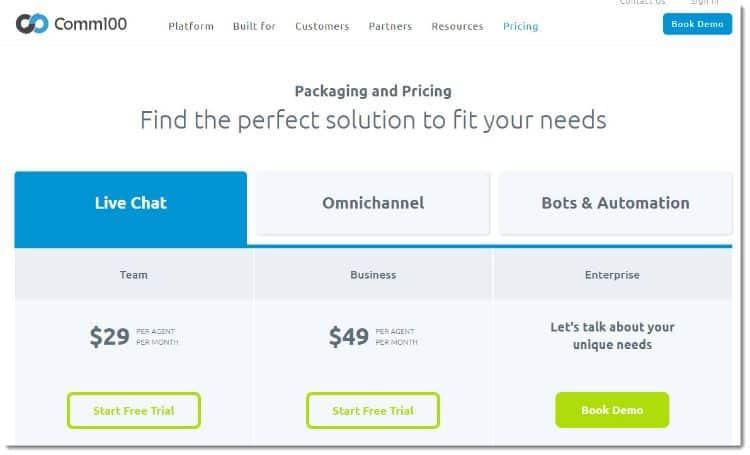Click the "Find the perfect solution" heading
This screenshot has height=455, width=750.
[373, 121]
